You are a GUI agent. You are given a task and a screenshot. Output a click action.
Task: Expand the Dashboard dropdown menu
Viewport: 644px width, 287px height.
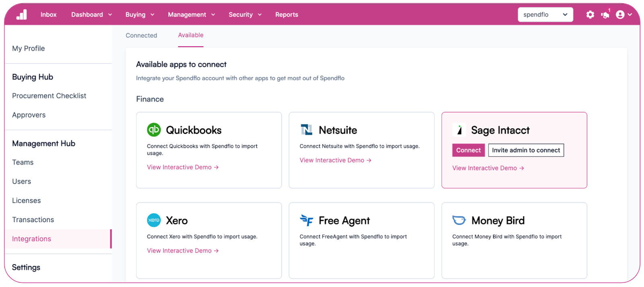pyautogui.click(x=92, y=15)
